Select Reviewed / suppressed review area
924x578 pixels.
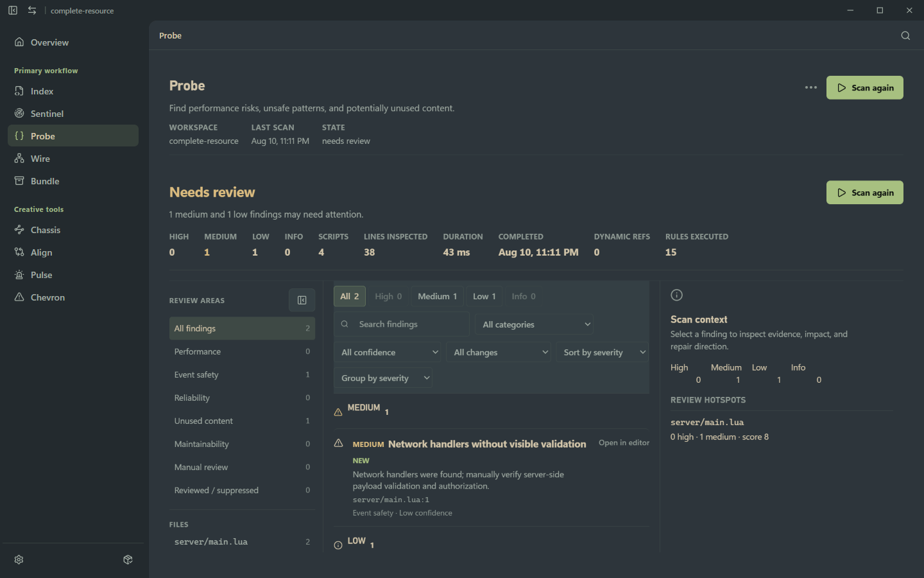coord(242,490)
